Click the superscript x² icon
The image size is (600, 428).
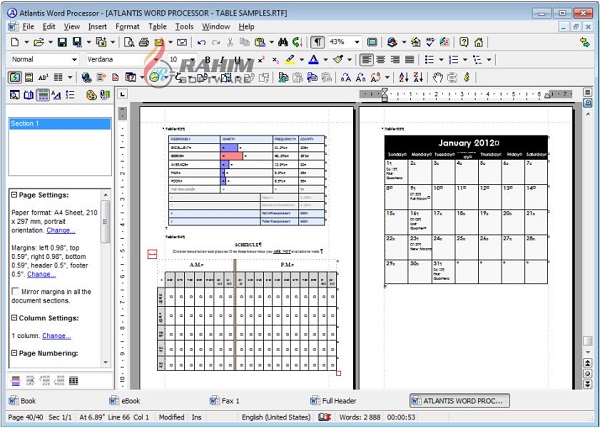pos(261,60)
